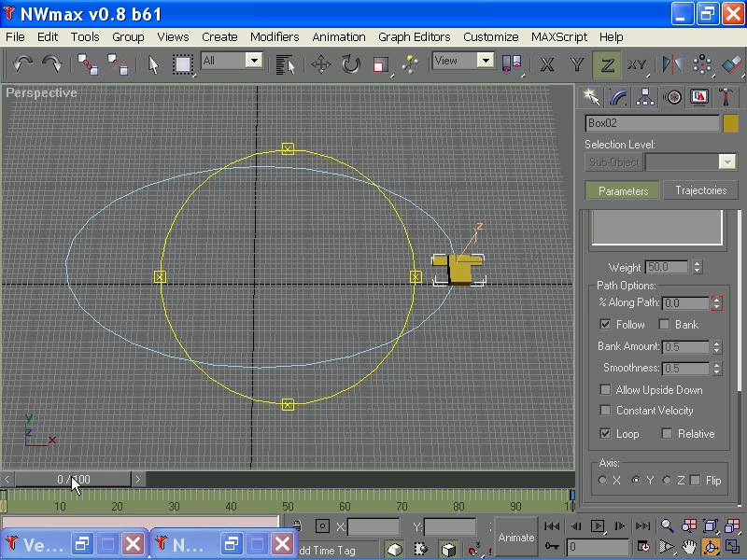Enable the Bank checkbox
Screen dimensions: 747x560
click(665, 325)
